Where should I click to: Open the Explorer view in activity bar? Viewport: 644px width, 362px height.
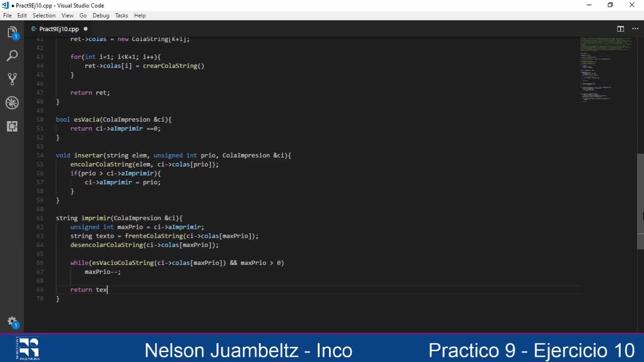tap(13, 33)
